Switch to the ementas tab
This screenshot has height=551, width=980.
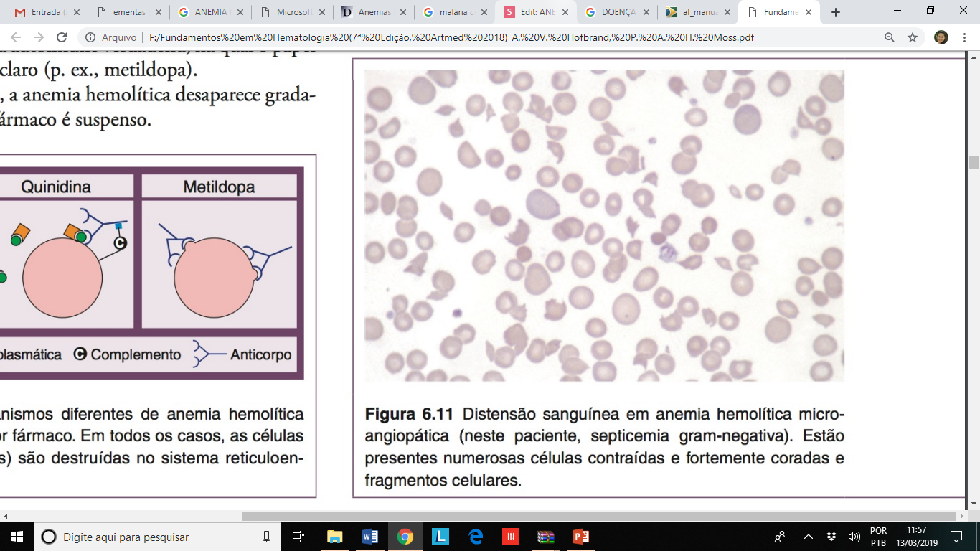point(128,12)
